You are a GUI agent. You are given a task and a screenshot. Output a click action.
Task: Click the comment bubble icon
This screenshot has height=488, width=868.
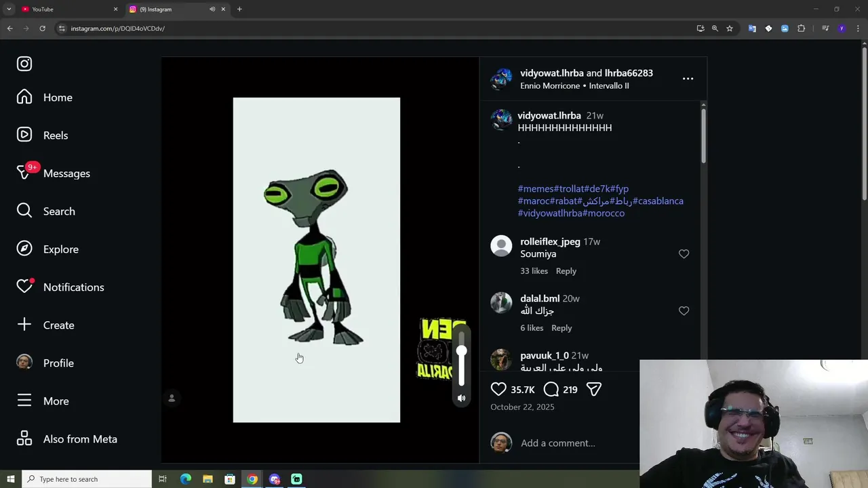551,389
